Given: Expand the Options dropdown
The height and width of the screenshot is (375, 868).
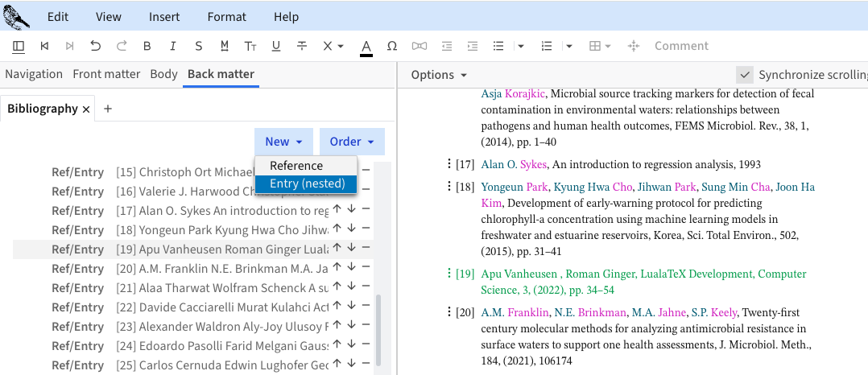Looking at the screenshot, I should click(x=439, y=75).
